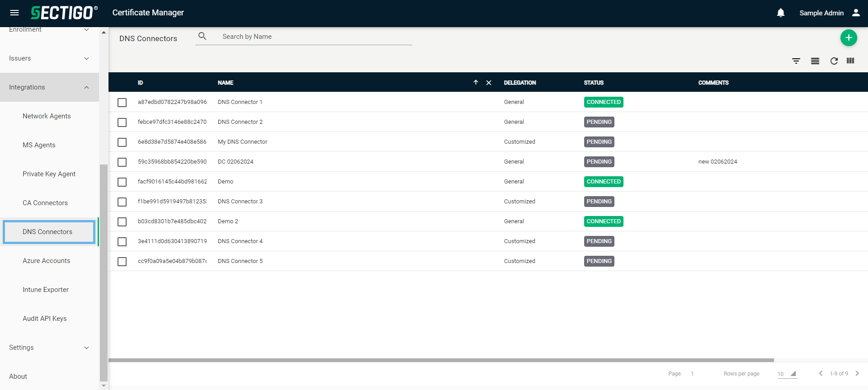
Task: Click the CONNECTED badge for Demo 2
Action: pos(604,221)
